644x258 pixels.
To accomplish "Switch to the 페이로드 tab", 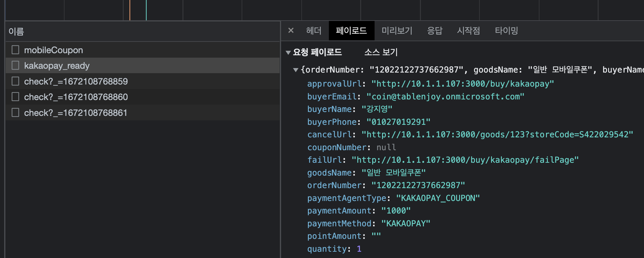I will pos(351,30).
